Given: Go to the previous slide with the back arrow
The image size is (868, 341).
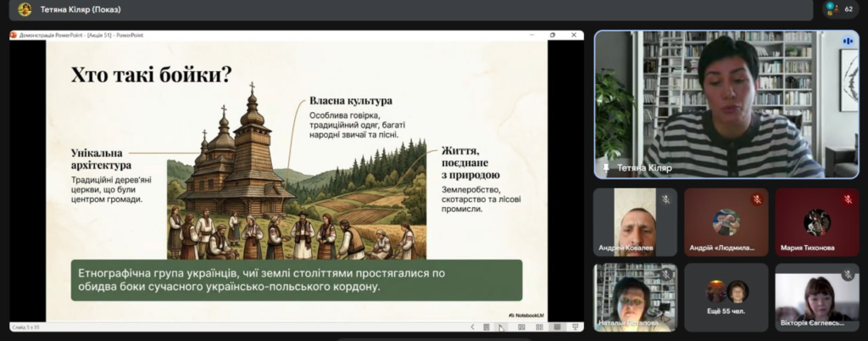Looking at the screenshot, I should click(x=472, y=327).
